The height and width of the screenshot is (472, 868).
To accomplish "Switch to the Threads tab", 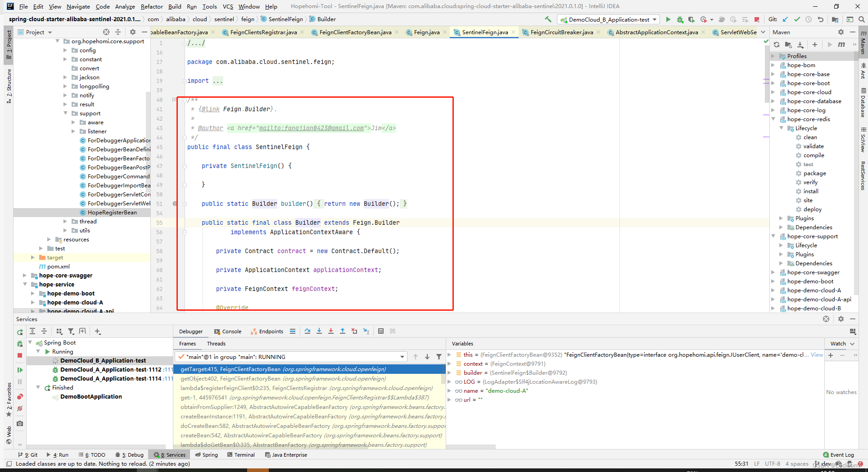I will [216, 344].
